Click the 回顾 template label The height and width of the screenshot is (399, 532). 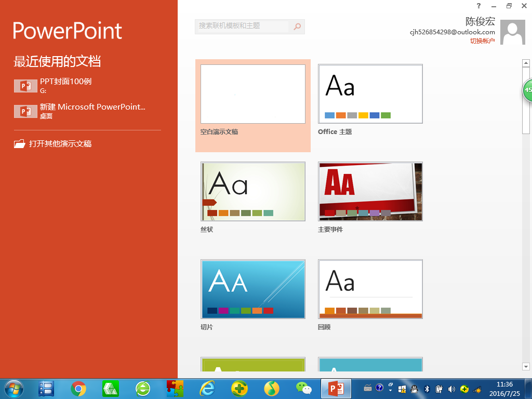(x=324, y=327)
